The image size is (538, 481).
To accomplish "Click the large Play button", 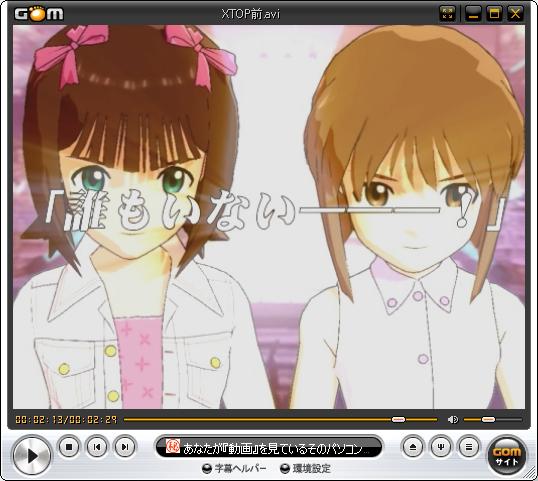I will point(32,455).
